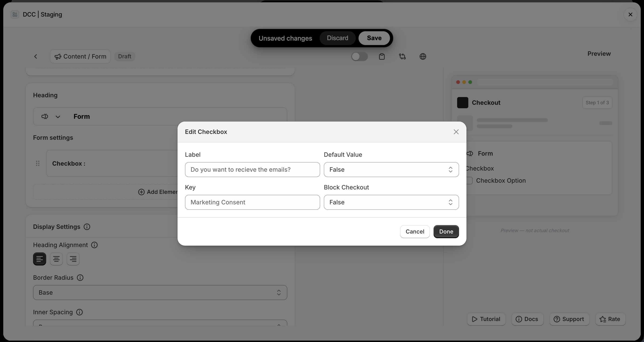Open the globe language icon
Viewport: 644px width, 342px height.
423,57
